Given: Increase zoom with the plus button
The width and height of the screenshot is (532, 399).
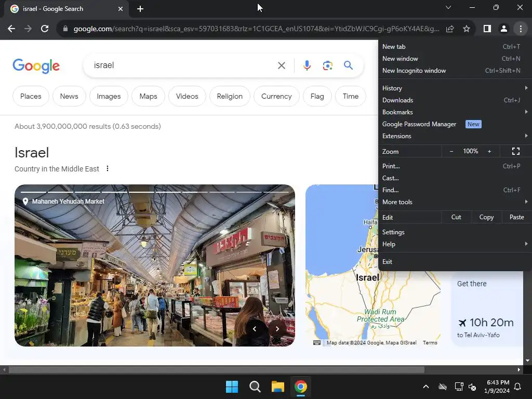Looking at the screenshot, I should [x=489, y=151].
